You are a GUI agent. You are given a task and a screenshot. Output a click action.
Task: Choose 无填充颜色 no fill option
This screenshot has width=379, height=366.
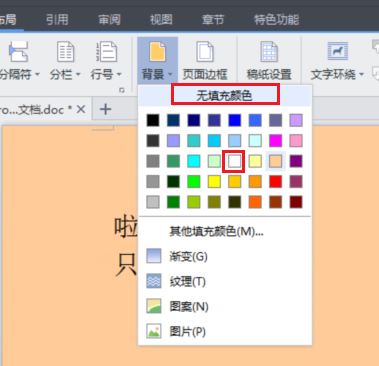(x=225, y=95)
